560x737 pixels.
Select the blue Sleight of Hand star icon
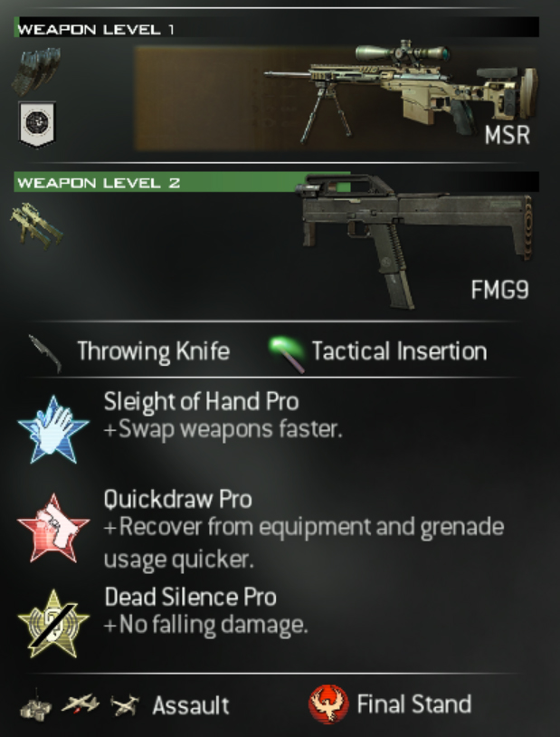point(53,429)
